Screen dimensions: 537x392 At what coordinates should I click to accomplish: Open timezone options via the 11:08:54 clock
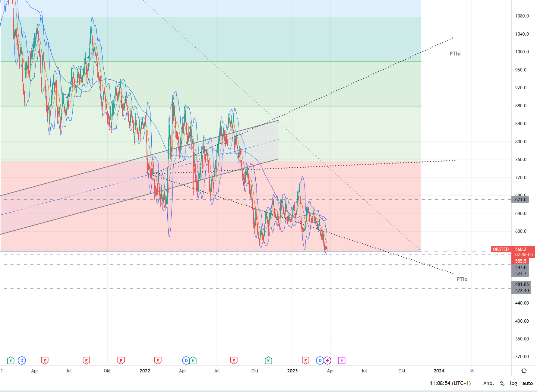click(450, 383)
